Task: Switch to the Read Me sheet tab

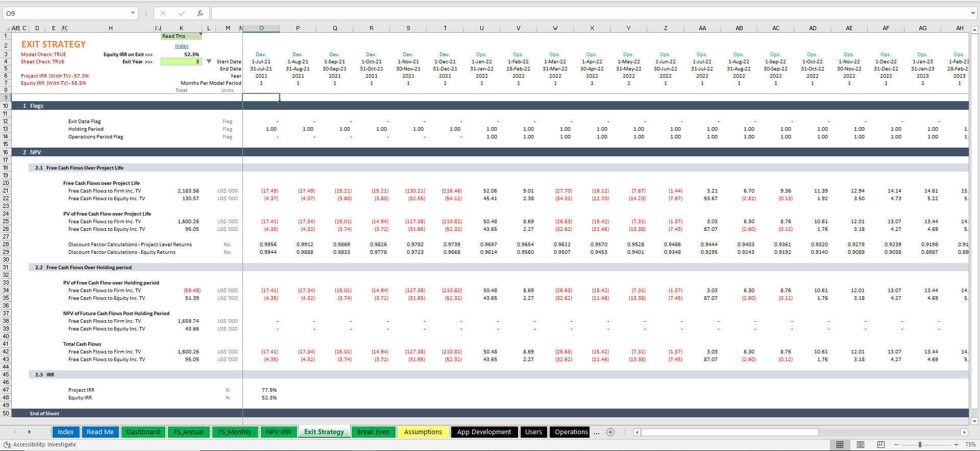Action: click(100, 432)
